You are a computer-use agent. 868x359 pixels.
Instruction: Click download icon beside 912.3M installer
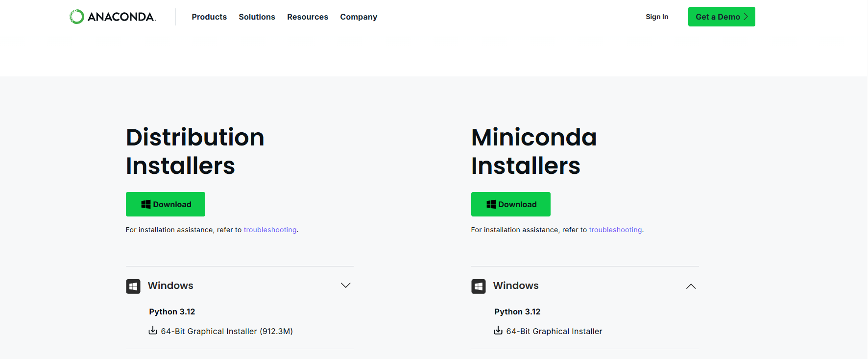point(153,331)
